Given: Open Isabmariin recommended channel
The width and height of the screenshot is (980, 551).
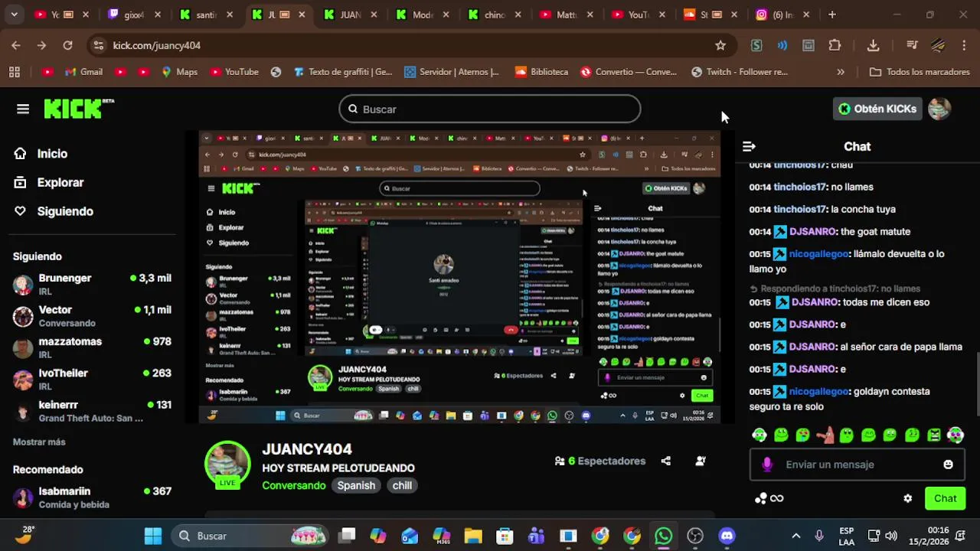Looking at the screenshot, I should (92, 497).
